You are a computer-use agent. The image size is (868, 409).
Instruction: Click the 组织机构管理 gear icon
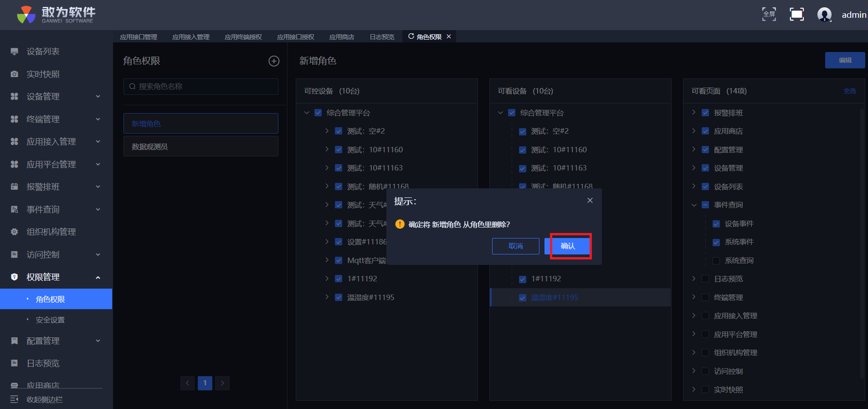(x=15, y=232)
